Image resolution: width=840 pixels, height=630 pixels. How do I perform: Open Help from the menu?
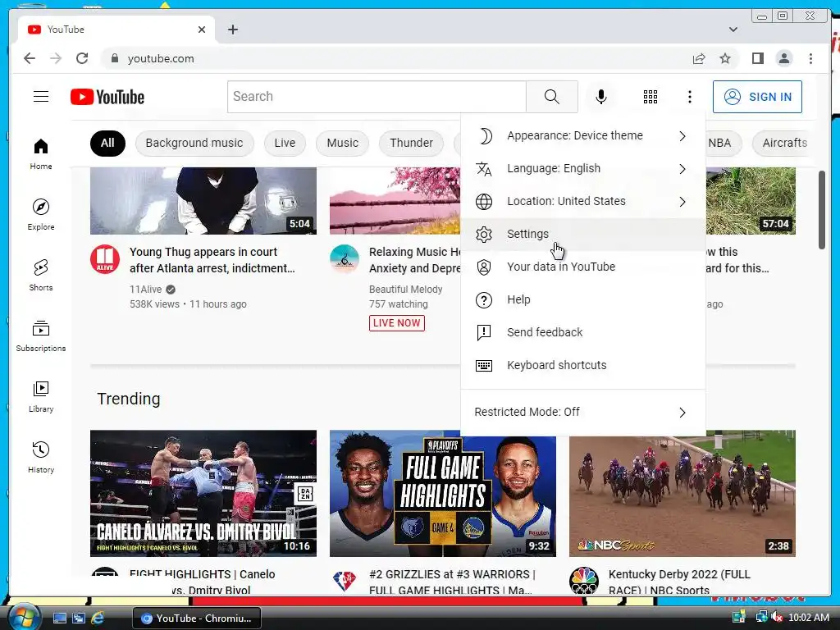pyautogui.click(x=582, y=299)
